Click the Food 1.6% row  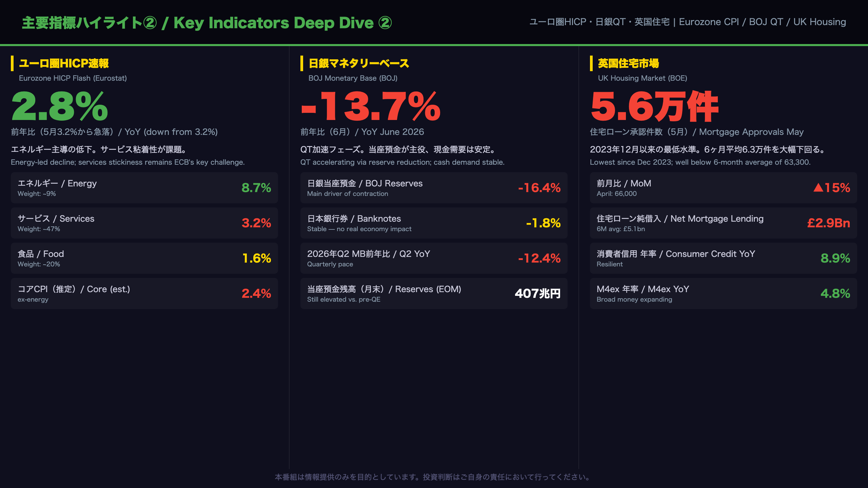click(144, 258)
